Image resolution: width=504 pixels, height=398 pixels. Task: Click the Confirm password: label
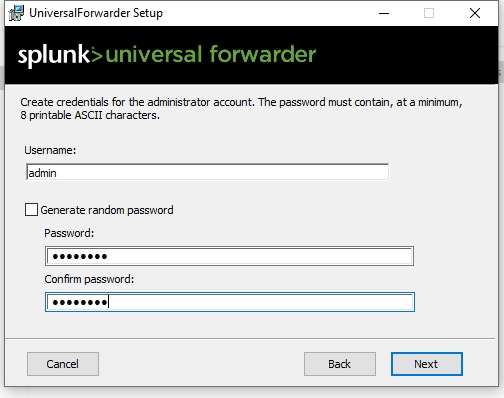coord(89,279)
